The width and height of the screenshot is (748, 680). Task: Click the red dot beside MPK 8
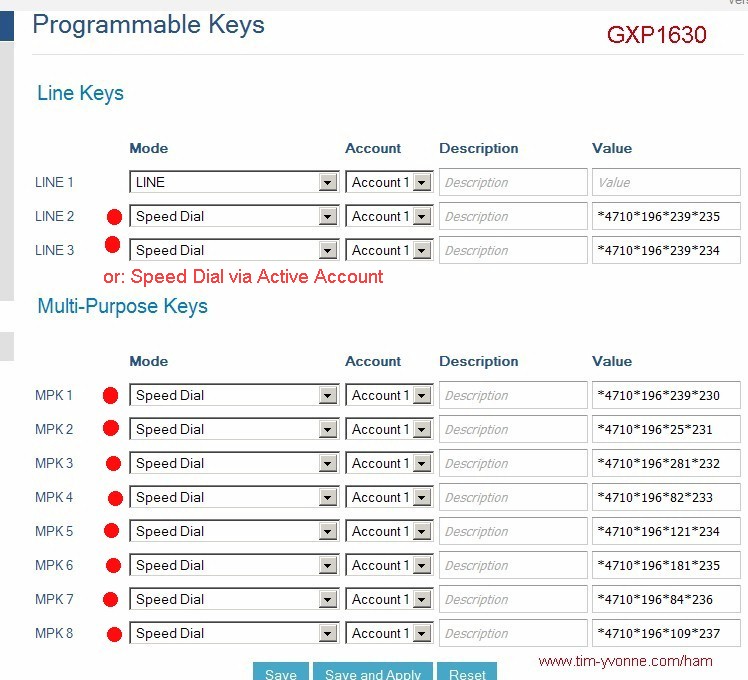coord(113,634)
